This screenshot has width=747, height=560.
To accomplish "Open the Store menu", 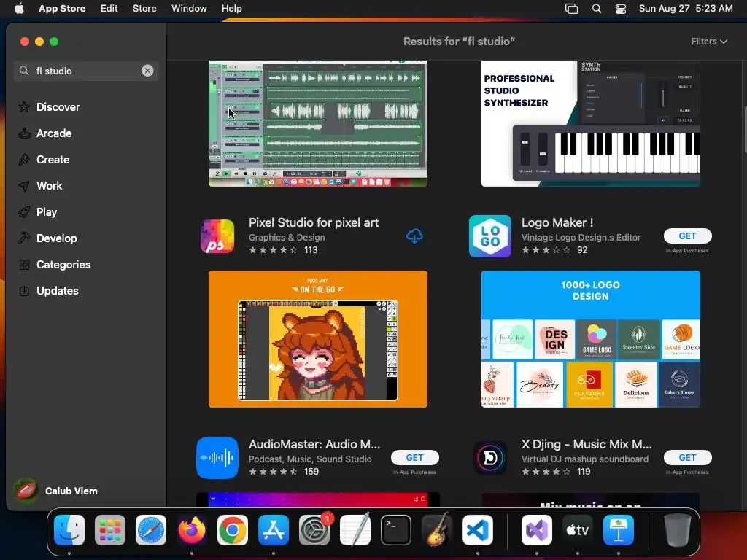I will click(x=144, y=8).
